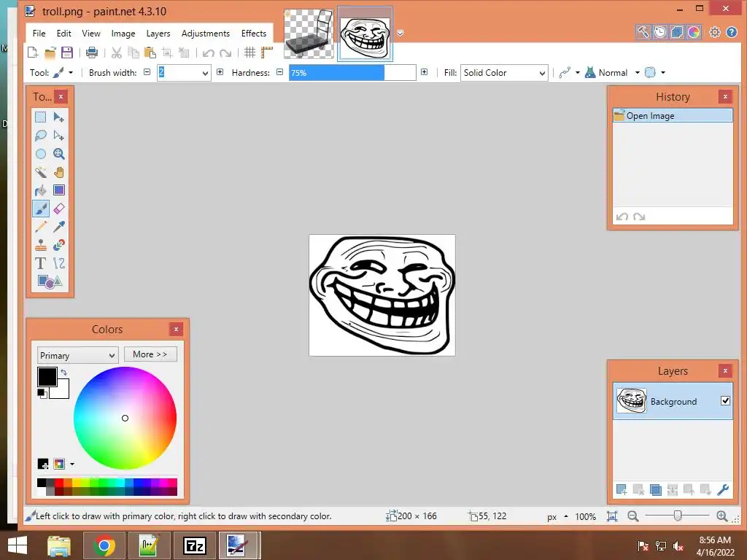Open the Adjustments menu

(205, 34)
